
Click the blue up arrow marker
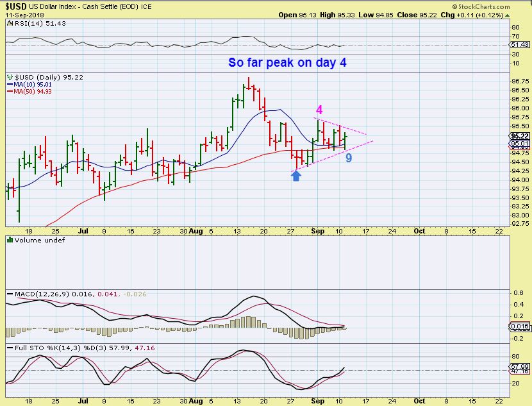[x=296, y=176]
